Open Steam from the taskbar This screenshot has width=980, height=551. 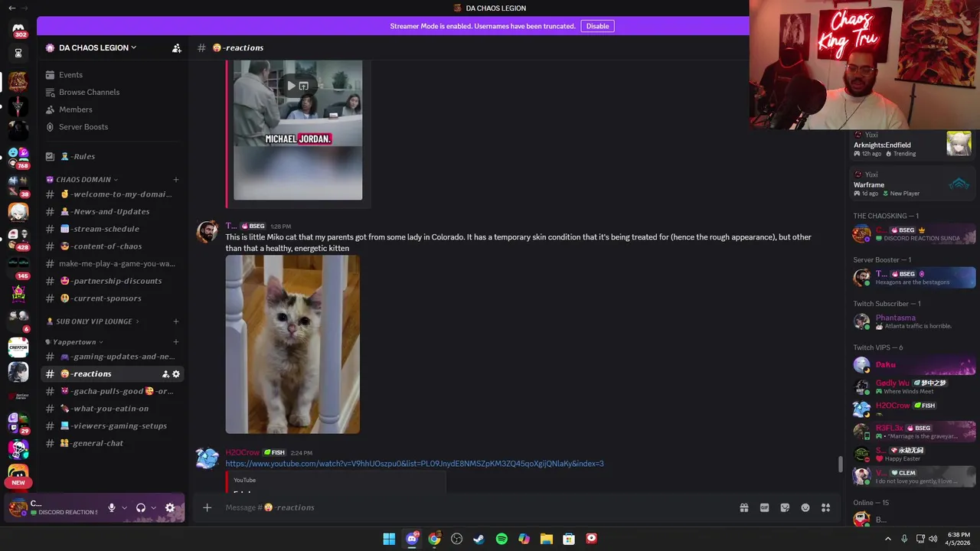pos(479,539)
